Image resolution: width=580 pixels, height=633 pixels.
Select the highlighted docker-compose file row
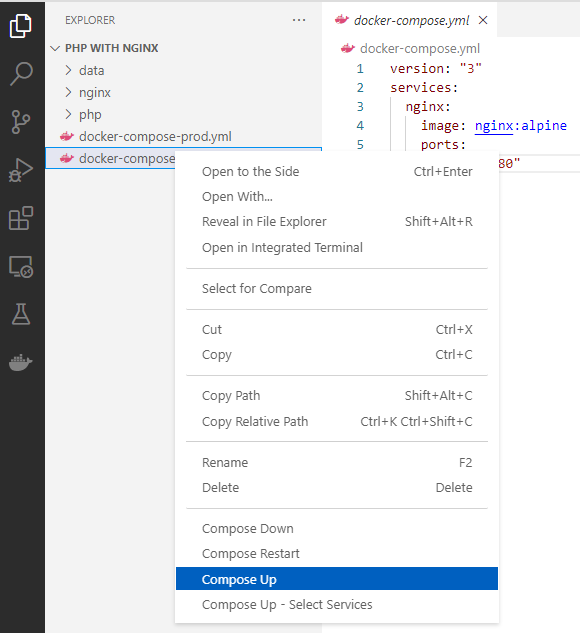111,158
